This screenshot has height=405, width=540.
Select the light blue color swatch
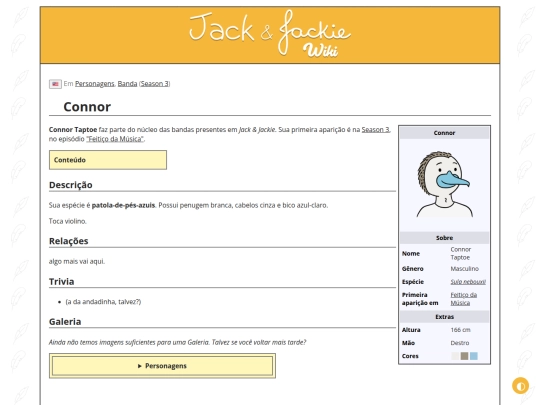tap(474, 356)
